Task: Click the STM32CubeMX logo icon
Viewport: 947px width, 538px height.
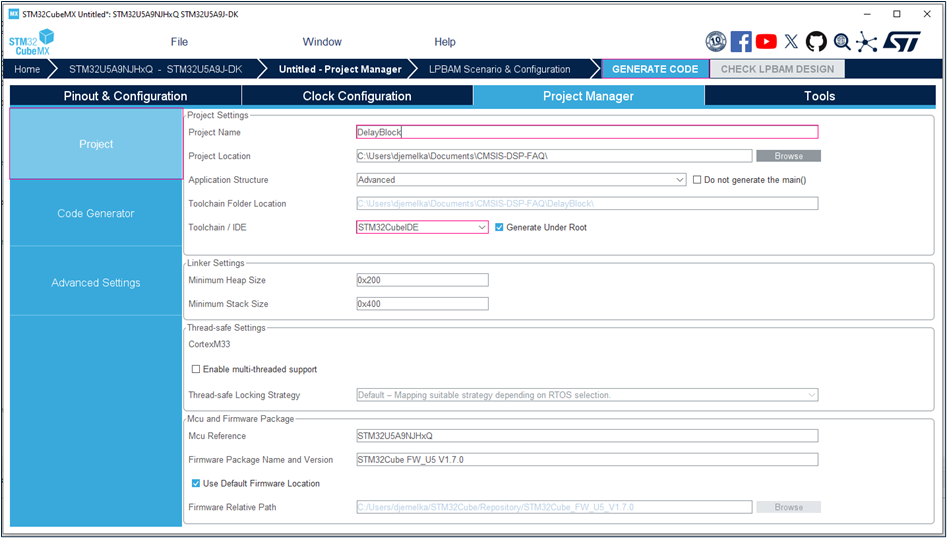Action: (31, 42)
